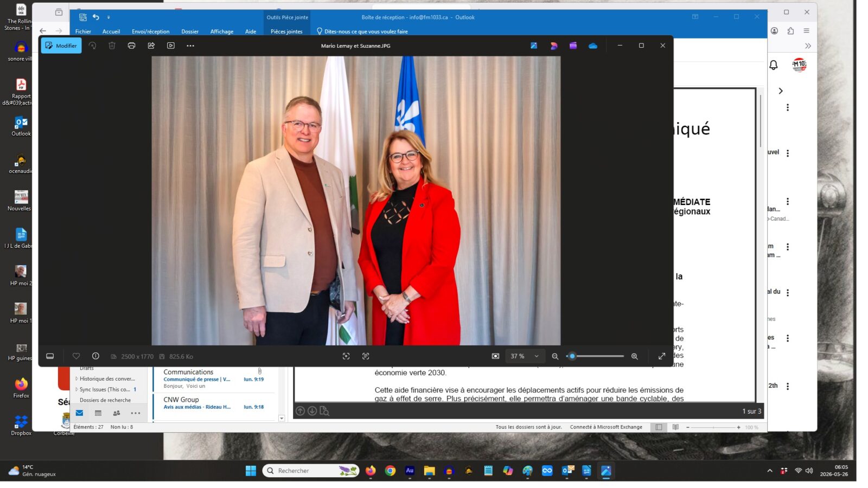Open the Outlook shortcut on the desktop
This screenshot has height=488, width=868.
click(x=21, y=126)
